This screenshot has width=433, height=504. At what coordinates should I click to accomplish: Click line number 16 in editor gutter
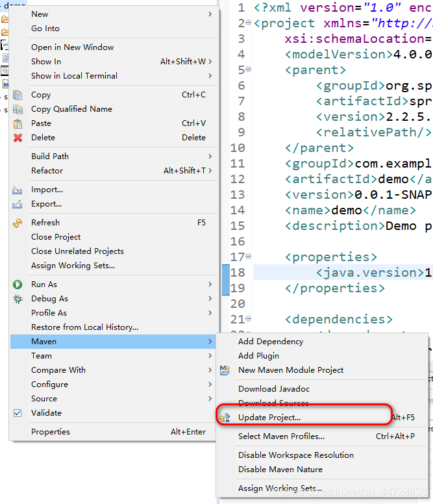pyautogui.click(x=238, y=241)
